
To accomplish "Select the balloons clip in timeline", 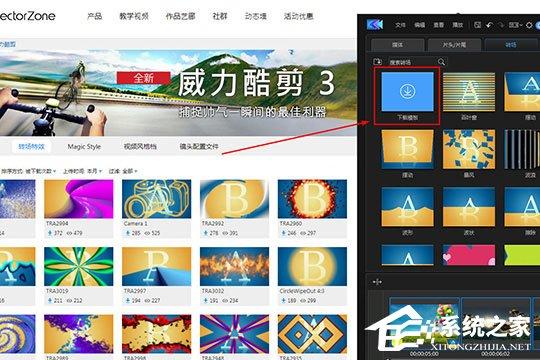I will coord(425,322).
